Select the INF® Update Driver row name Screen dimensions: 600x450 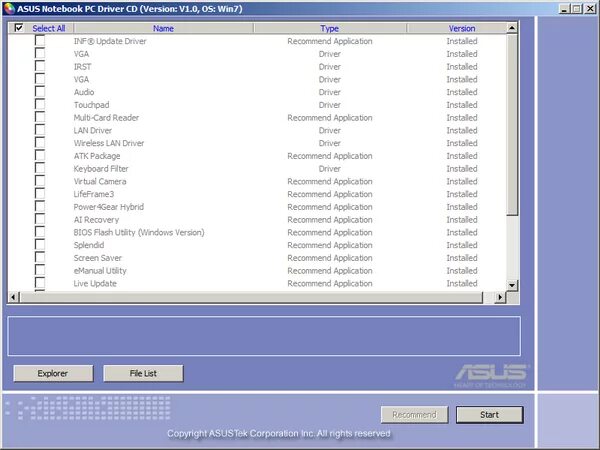pyautogui.click(x=110, y=41)
